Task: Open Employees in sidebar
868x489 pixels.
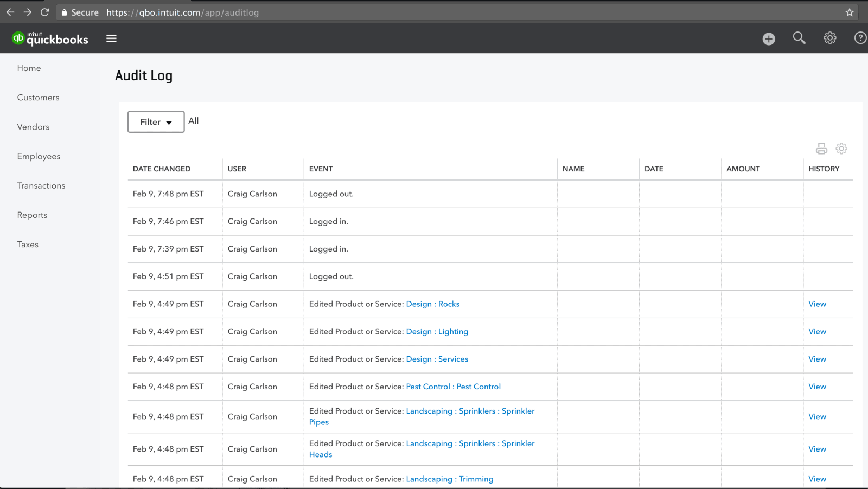Action: [39, 156]
